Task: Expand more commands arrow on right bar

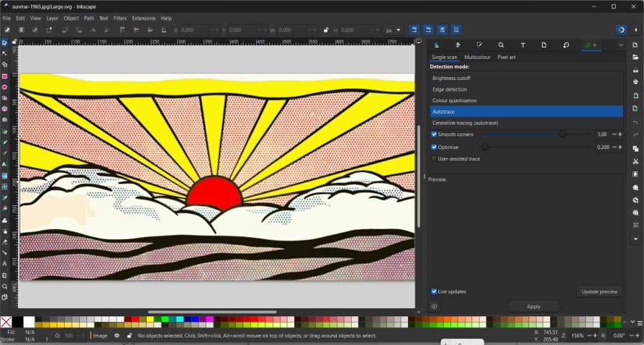Action: coord(636,239)
